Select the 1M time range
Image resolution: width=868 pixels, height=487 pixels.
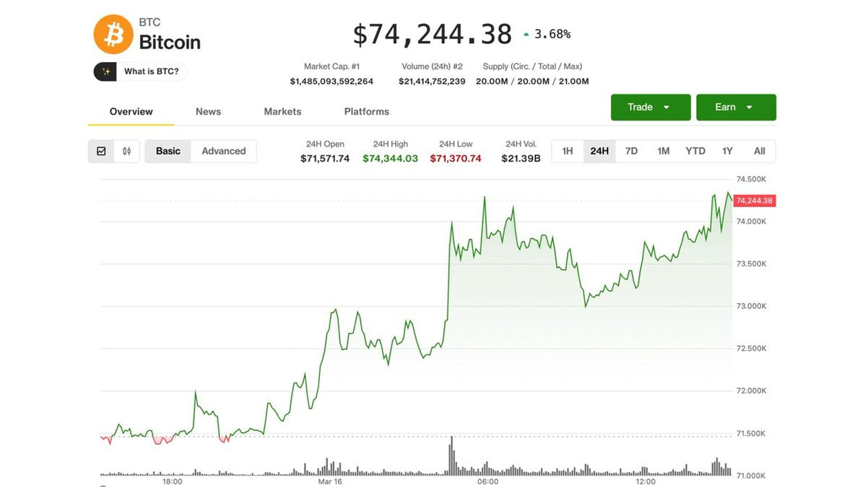tap(663, 151)
